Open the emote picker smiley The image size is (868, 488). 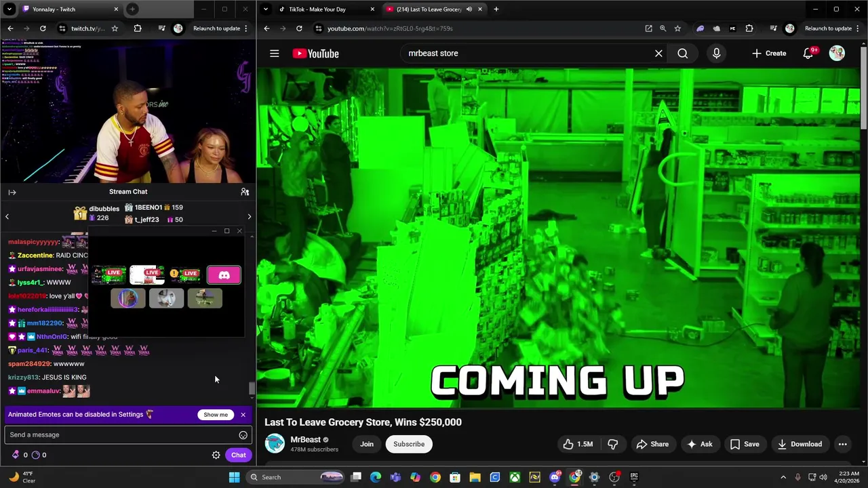coord(243,435)
